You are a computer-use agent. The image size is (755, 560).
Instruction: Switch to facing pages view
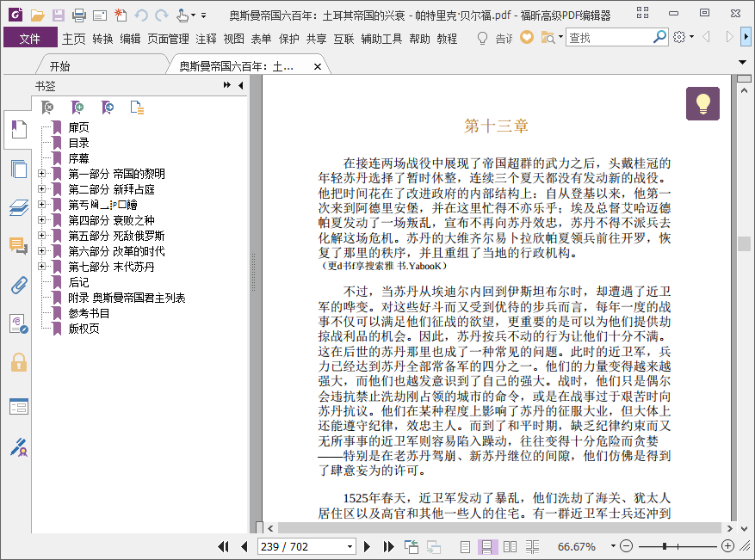(x=510, y=546)
